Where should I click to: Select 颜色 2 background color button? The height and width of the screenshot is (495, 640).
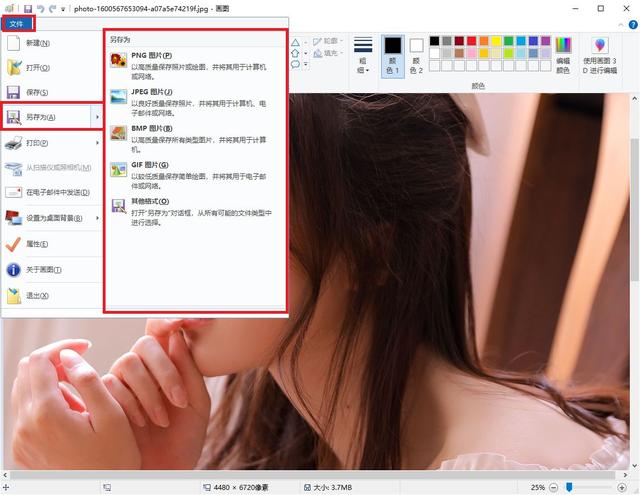(x=416, y=56)
